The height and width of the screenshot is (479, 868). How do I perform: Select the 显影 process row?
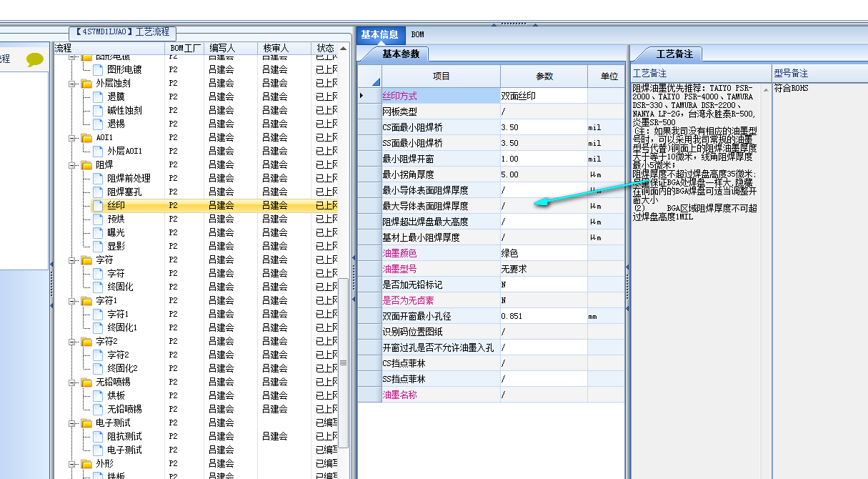[x=196, y=247]
